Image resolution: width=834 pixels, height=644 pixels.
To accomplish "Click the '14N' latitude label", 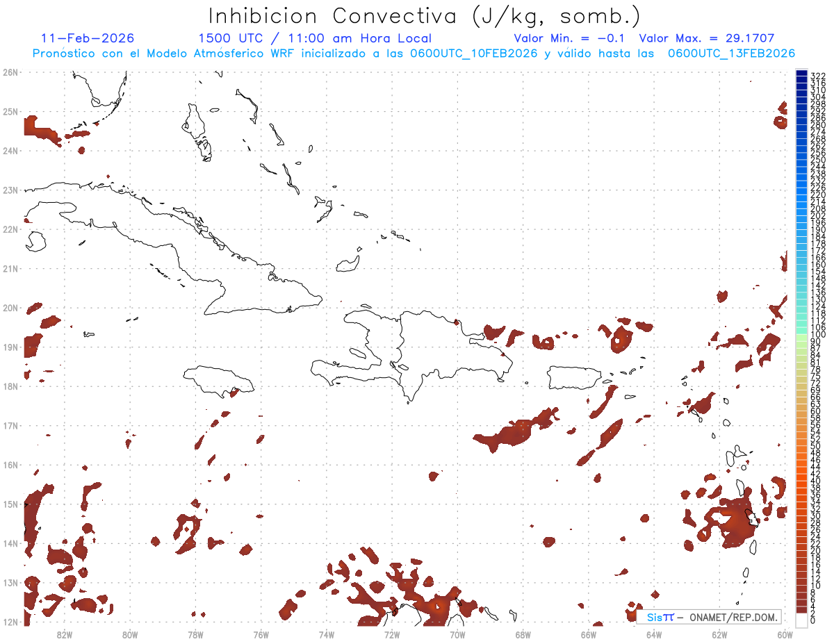I will coord(10,543).
